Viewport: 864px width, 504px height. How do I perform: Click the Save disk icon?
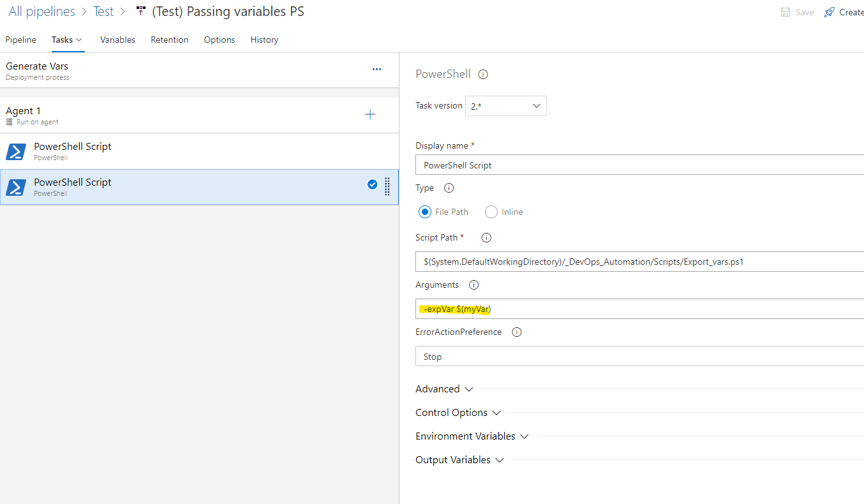click(x=786, y=12)
